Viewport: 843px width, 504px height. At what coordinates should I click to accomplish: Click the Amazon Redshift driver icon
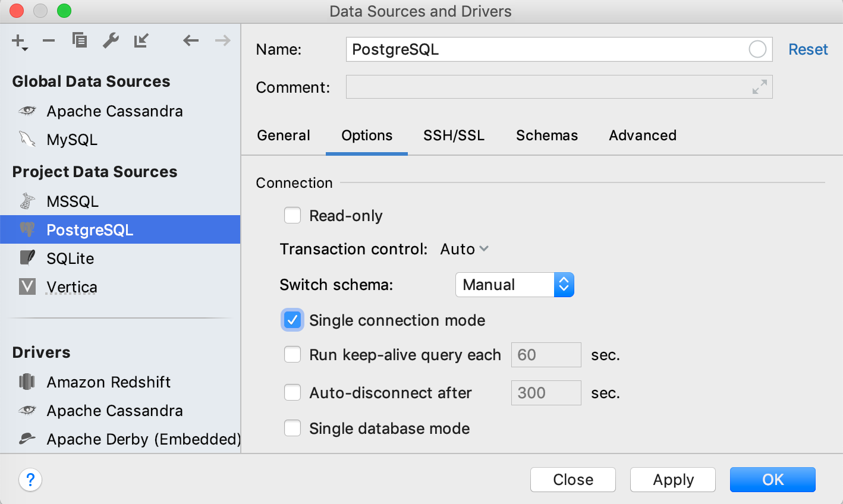[27, 382]
